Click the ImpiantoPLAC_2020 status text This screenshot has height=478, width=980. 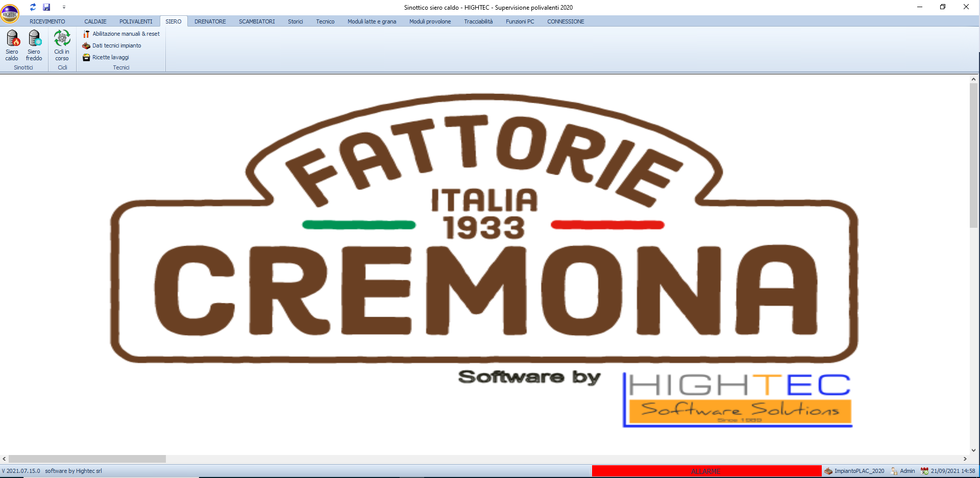[860, 471]
